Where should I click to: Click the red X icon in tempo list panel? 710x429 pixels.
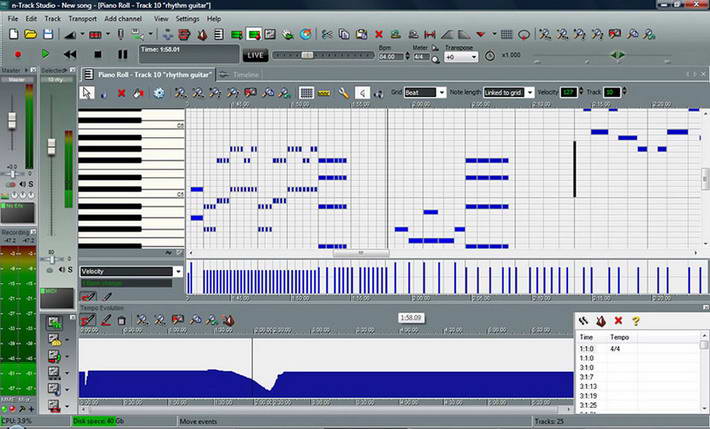point(618,321)
